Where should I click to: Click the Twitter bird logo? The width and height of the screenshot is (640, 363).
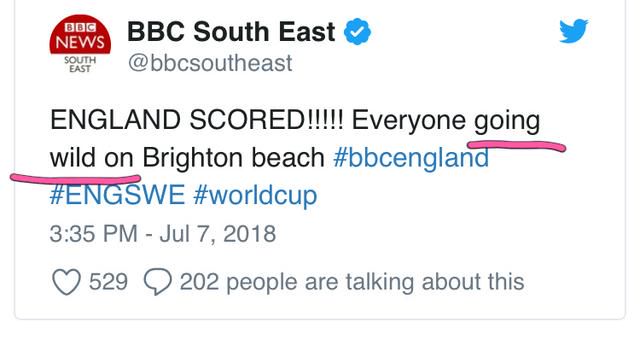tap(573, 31)
